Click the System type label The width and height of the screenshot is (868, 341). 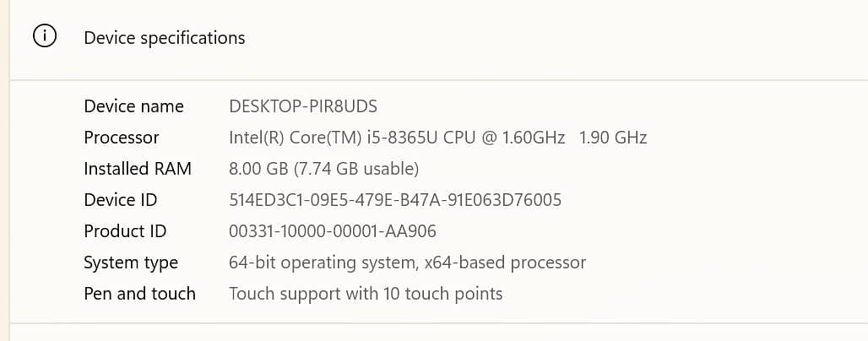131,263
